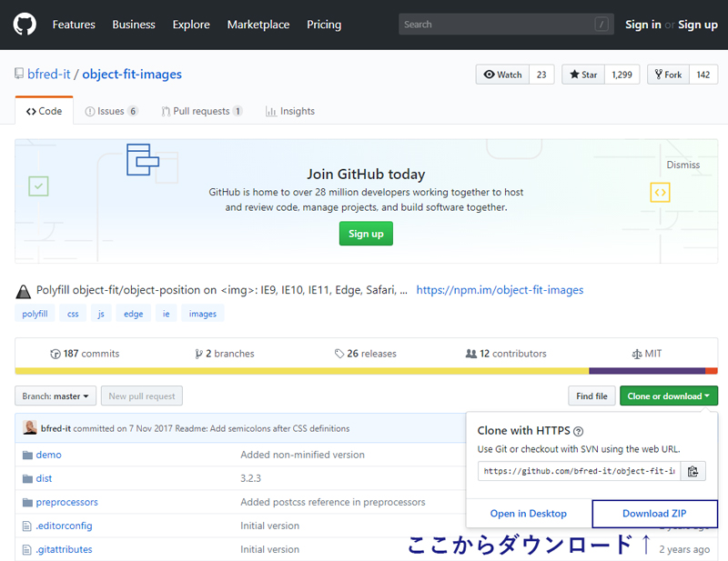Viewport: 728px width, 561px height.
Task: View the 2 branches
Action: click(225, 354)
